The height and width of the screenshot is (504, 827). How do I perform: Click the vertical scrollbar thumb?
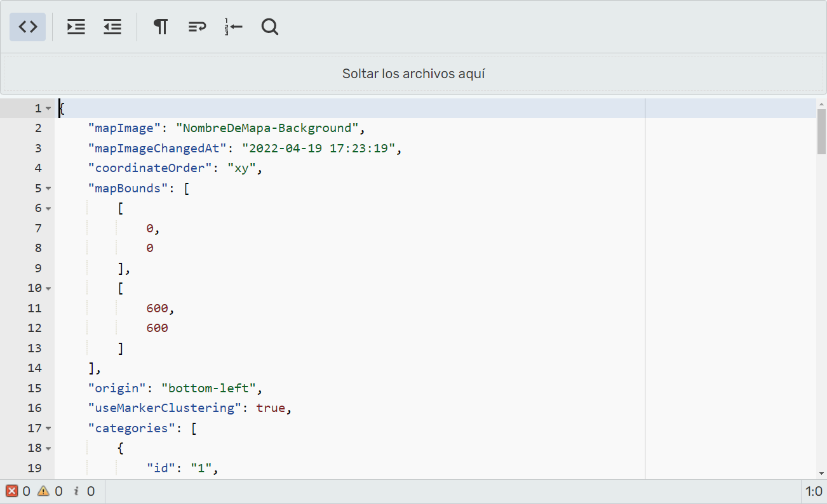821,131
